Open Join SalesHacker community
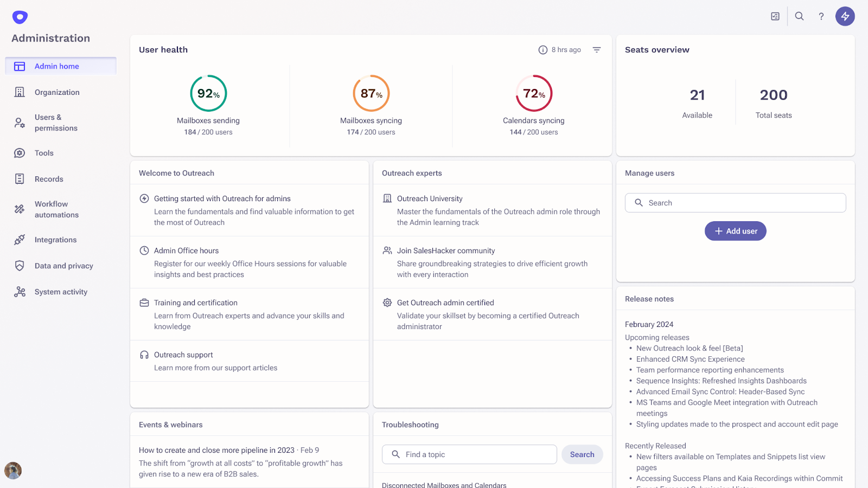The height and width of the screenshot is (488, 868). (x=446, y=251)
